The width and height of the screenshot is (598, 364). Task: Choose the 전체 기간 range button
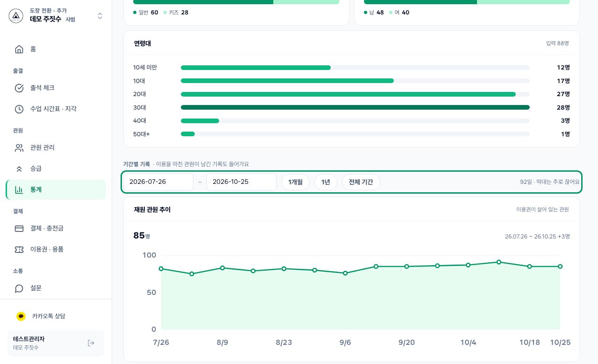point(361,182)
